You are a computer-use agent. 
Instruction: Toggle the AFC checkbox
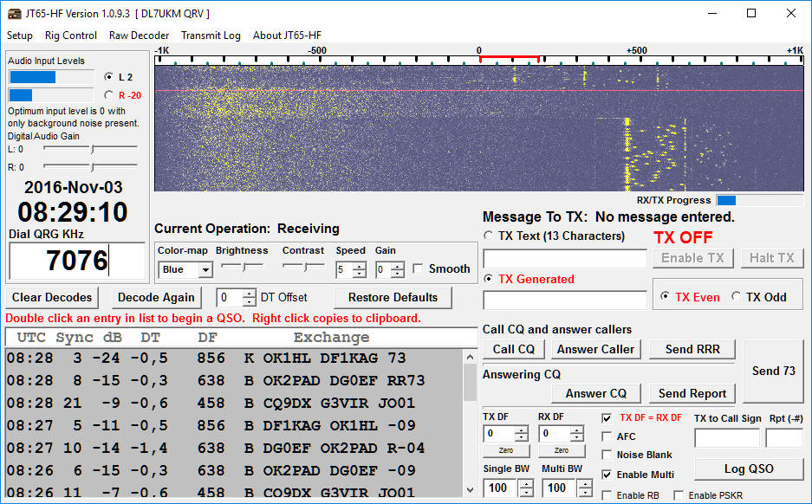coord(607,436)
